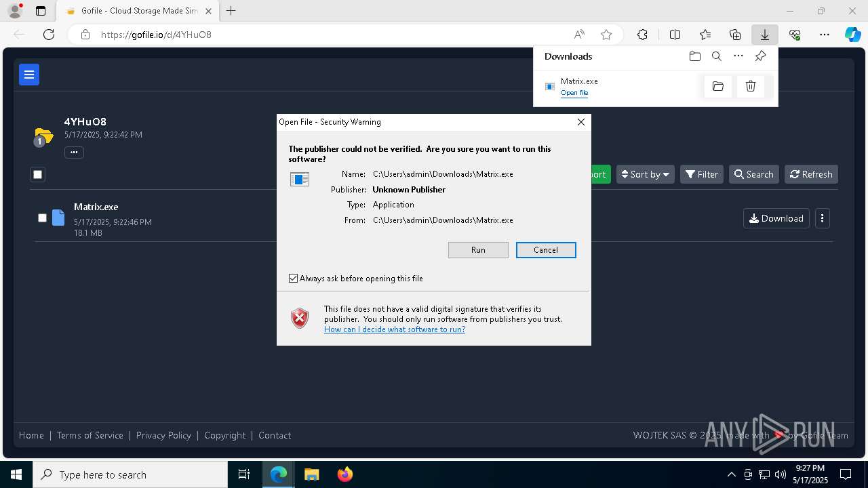Click the Matrix.exe application icon in dialog
Screen dimensions: 868x488
coord(300,179)
